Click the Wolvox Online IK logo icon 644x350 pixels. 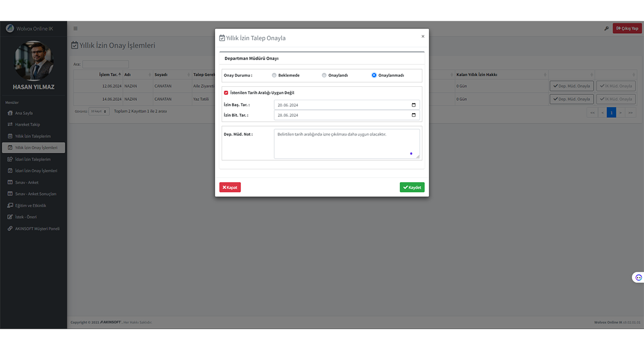click(10, 28)
